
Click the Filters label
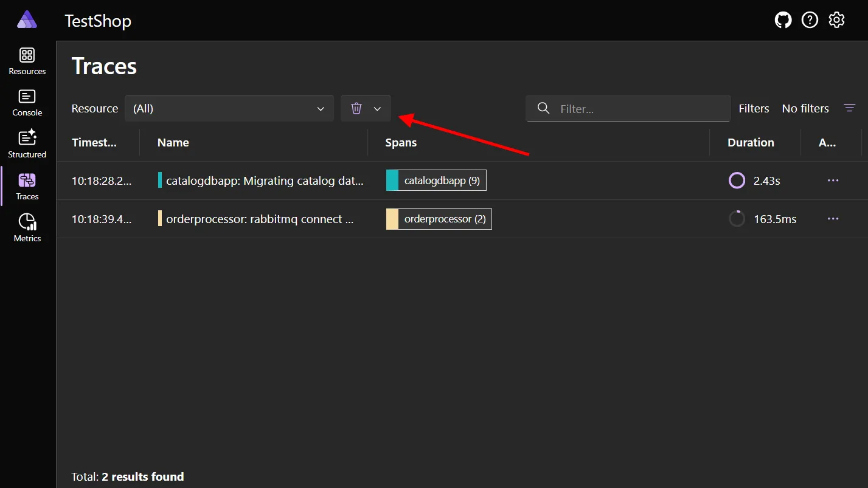point(754,108)
